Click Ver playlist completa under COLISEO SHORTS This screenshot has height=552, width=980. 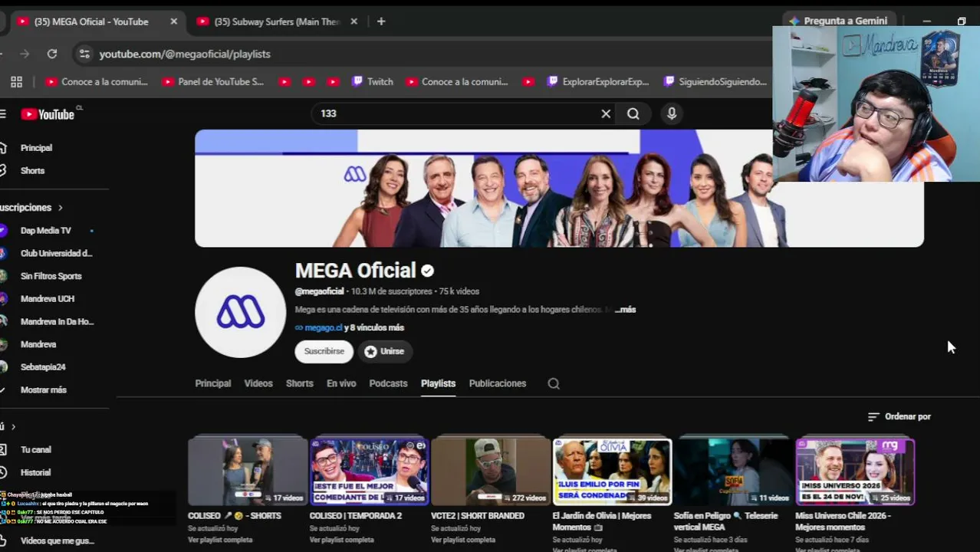point(220,540)
